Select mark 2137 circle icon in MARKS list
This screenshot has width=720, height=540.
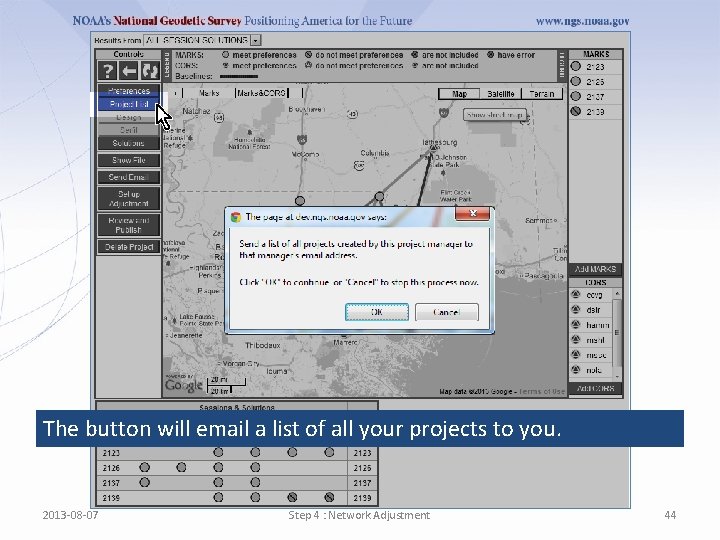[575, 96]
